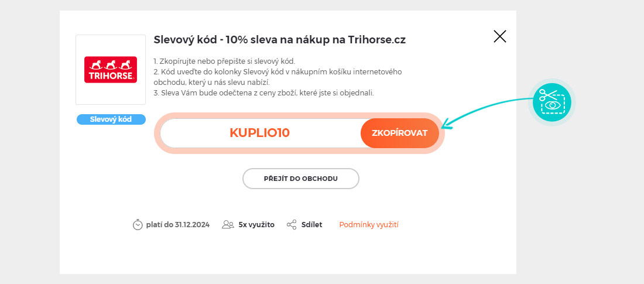Select the KUPLIO10 discount code field

[260, 133]
